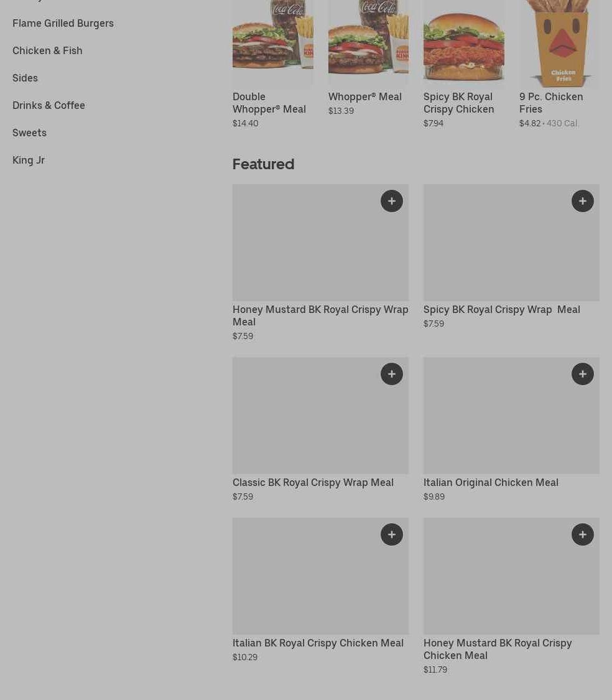Add Honey Mustard BK Royal Crispy Wrap Meal
This screenshot has height=700, width=612.
coord(391,201)
